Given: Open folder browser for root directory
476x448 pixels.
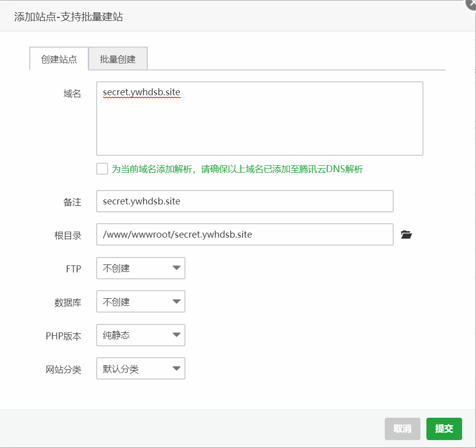Looking at the screenshot, I should tap(406, 235).
